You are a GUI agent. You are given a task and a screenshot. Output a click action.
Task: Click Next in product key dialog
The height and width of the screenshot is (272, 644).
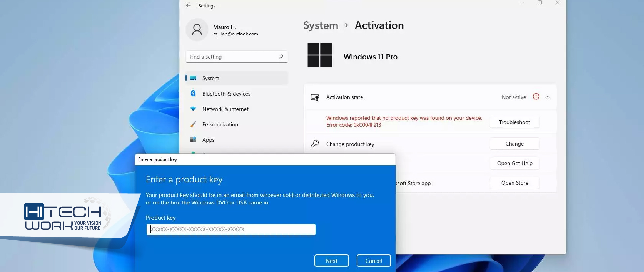click(331, 261)
